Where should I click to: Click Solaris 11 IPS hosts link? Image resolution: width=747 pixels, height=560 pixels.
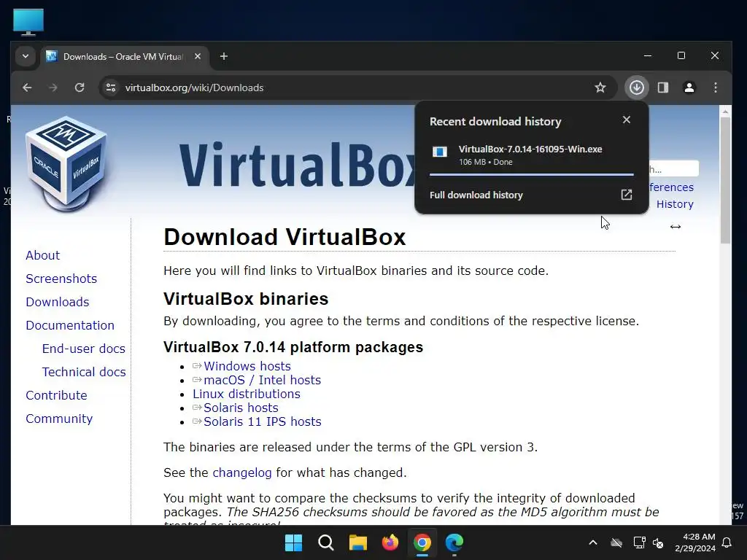click(262, 421)
